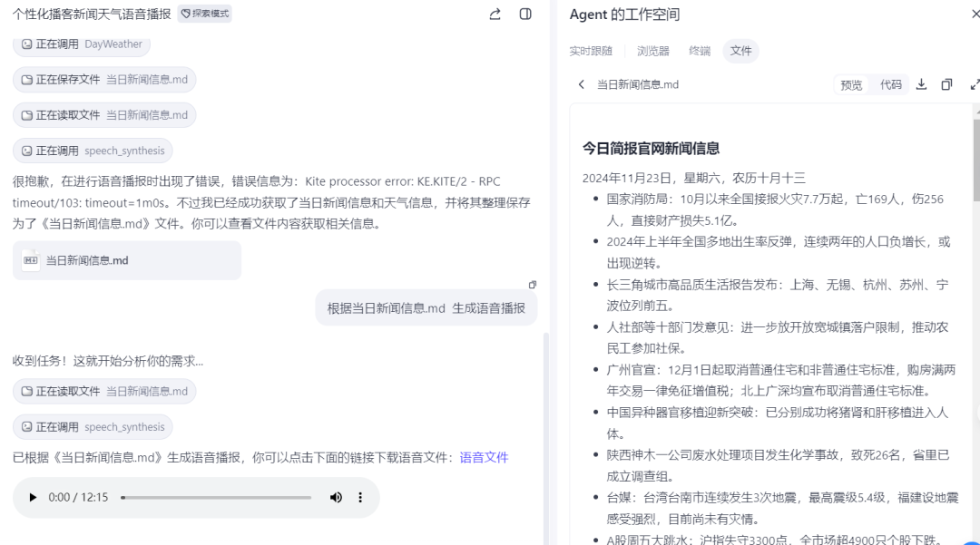Click the date line 2024年11月23日
The height and width of the screenshot is (545, 980).
(x=694, y=178)
